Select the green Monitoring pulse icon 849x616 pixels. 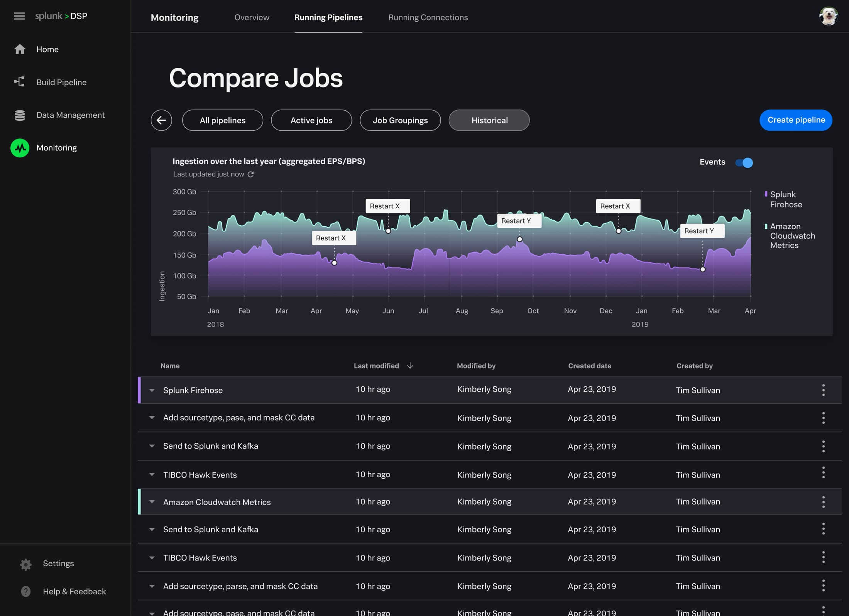coord(20,148)
